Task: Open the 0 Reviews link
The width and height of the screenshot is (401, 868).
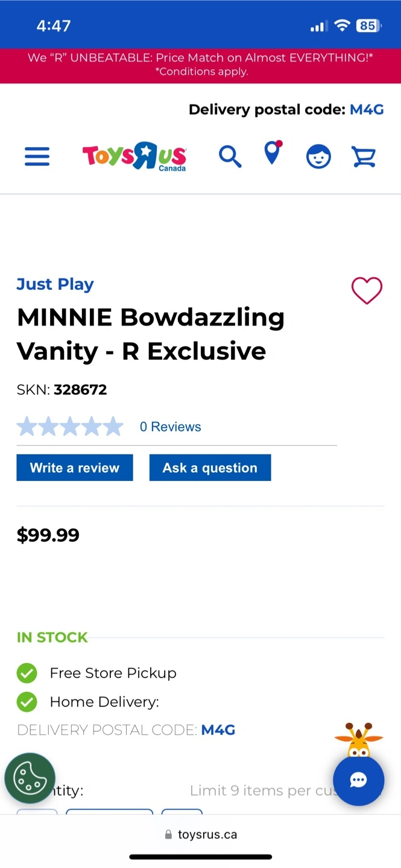Action: point(171,427)
